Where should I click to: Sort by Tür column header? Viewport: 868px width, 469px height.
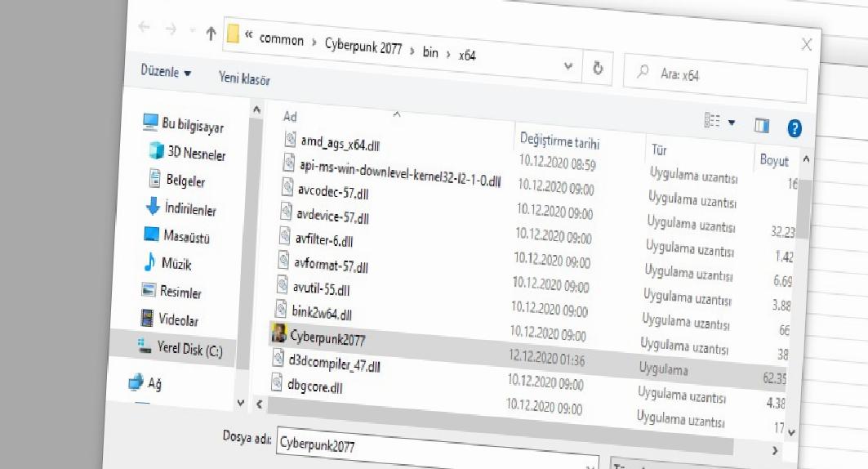pyautogui.click(x=659, y=150)
